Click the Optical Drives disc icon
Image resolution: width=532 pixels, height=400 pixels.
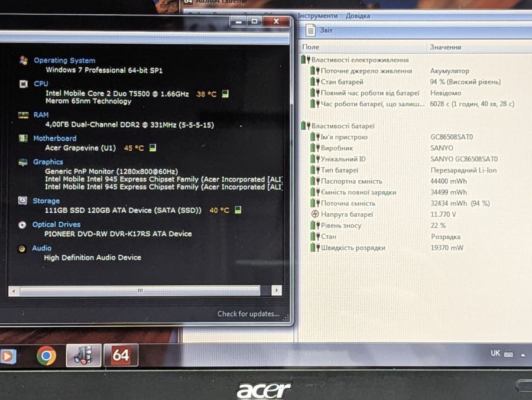tap(22, 225)
